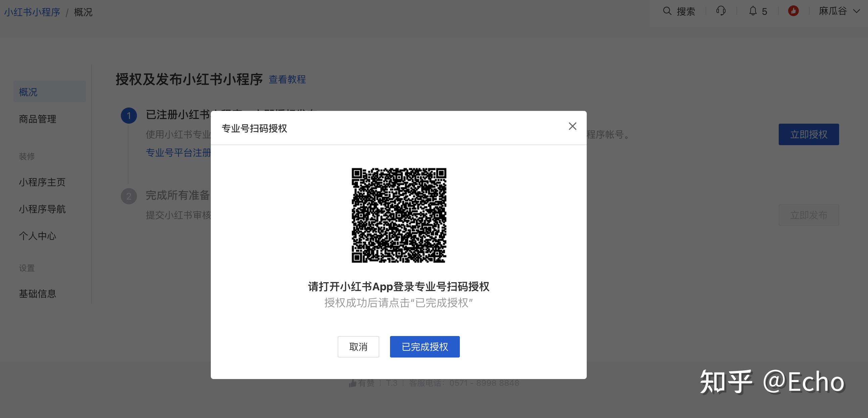Click the QR code image
868x418 pixels.
point(399,215)
